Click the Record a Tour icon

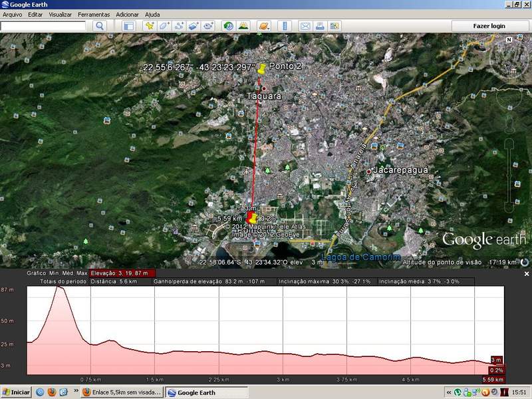(208, 26)
